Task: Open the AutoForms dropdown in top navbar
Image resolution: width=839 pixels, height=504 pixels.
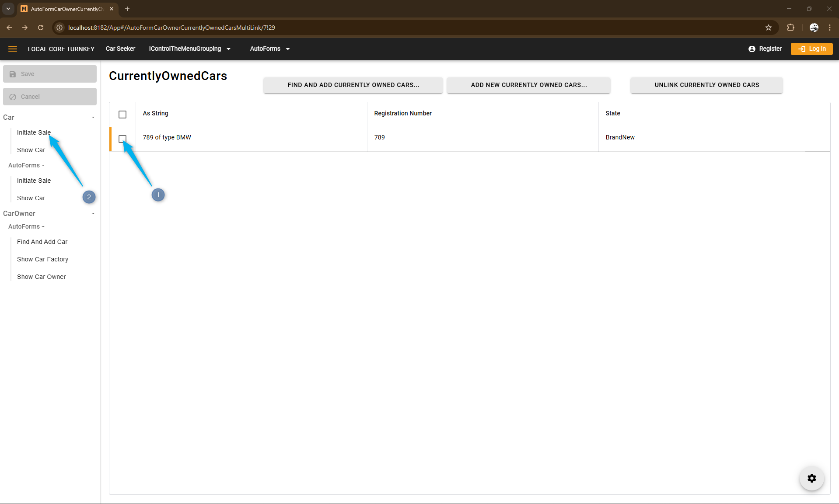Action: [269, 49]
